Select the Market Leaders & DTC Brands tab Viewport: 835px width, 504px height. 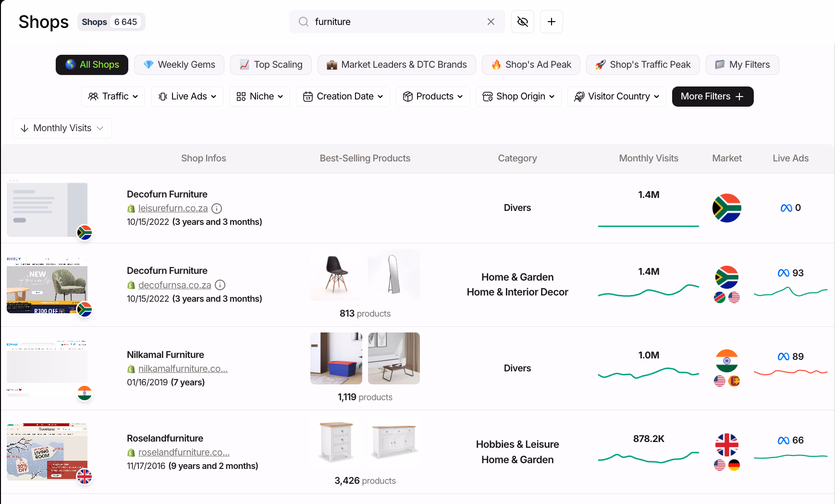[396, 64]
